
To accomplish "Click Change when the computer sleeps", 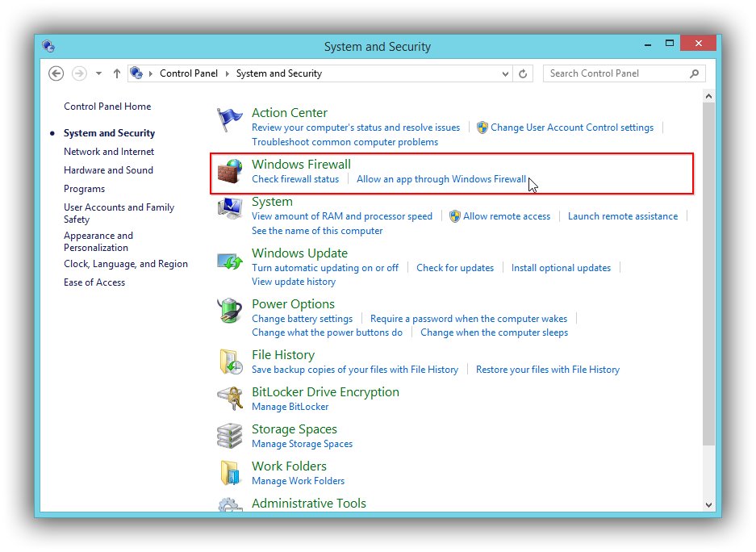I will [x=494, y=332].
